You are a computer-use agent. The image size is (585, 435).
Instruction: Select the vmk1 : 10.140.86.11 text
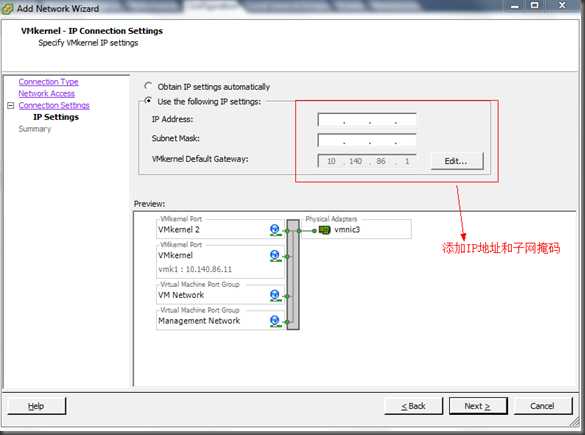(195, 269)
